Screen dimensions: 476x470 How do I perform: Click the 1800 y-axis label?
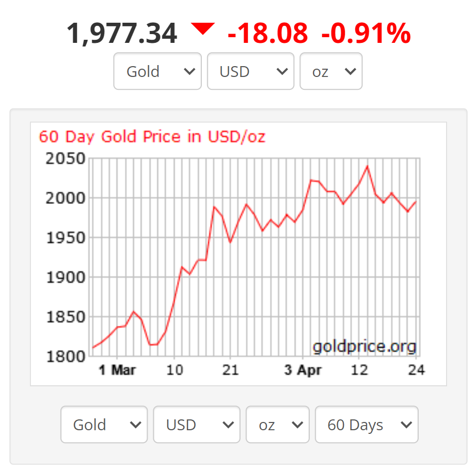click(x=65, y=356)
